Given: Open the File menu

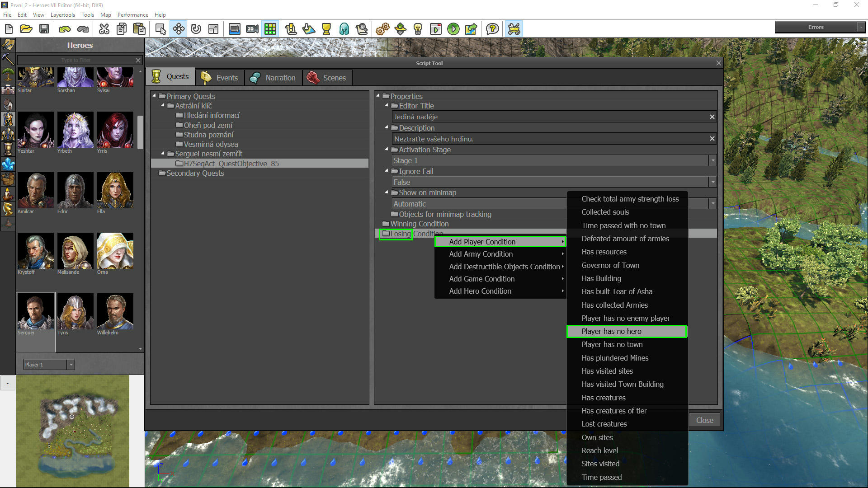Looking at the screenshot, I should pyautogui.click(x=7, y=14).
